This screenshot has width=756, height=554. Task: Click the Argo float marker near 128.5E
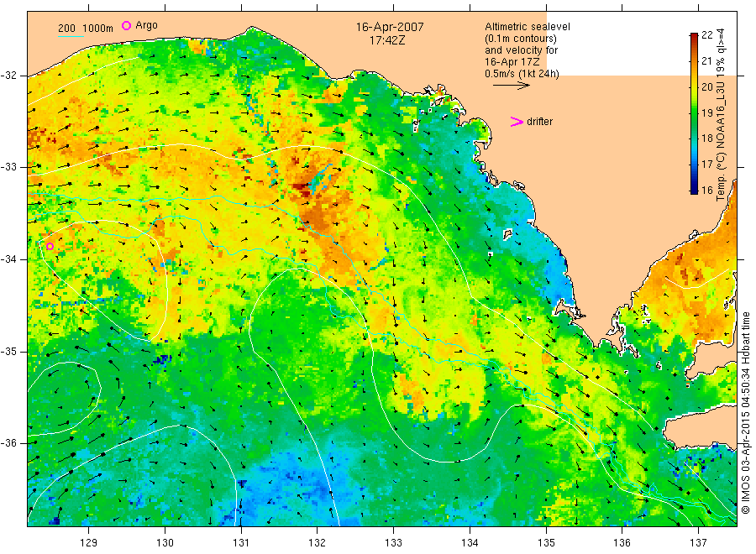tap(50, 246)
